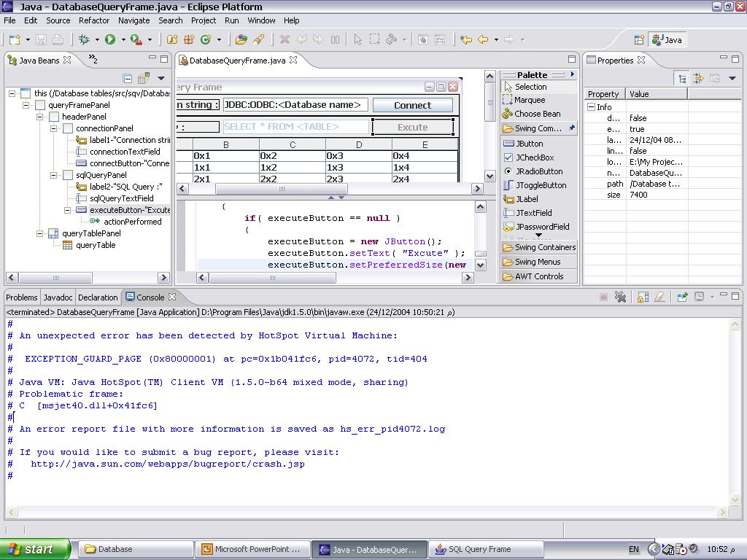Pick JButton from the Palette
This screenshot has width=747, height=560.
click(523, 144)
